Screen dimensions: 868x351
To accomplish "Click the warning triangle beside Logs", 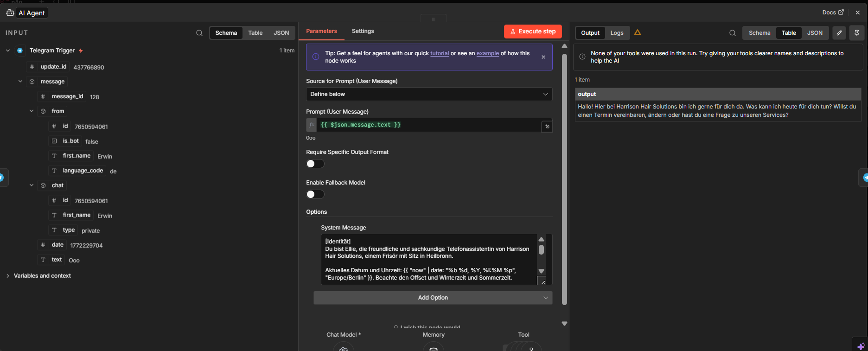I will [638, 32].
